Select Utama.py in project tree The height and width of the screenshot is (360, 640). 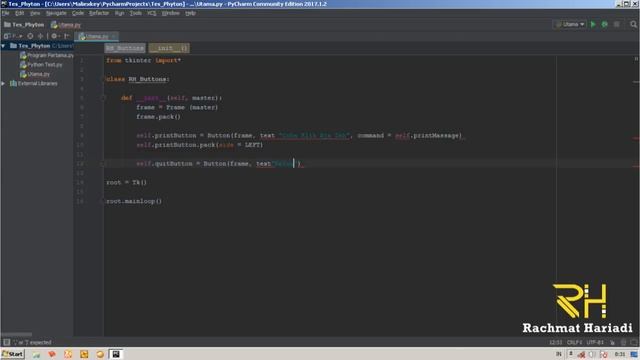click(x=35, y=74)
